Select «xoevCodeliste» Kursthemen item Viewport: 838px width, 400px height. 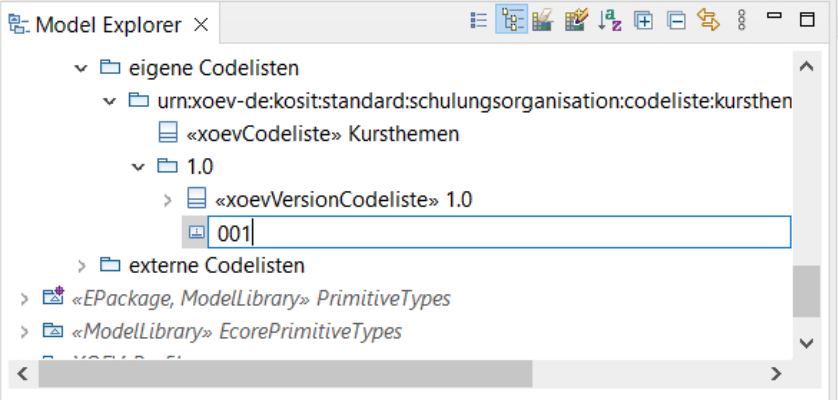[x=322, y=134]
